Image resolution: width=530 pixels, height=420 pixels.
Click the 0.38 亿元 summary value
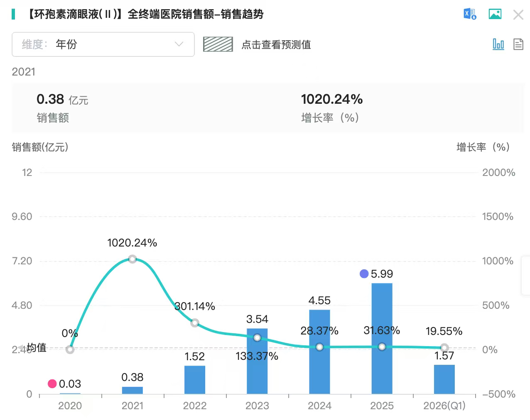tap(62, 100)
